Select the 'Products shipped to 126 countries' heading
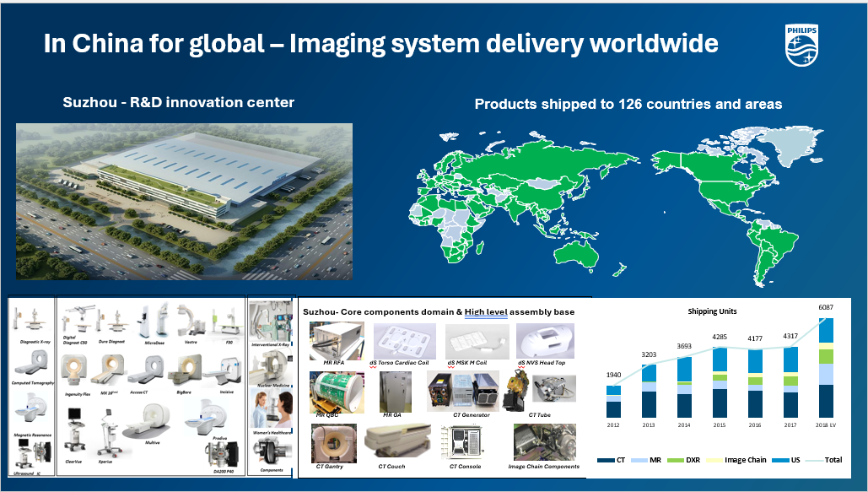868x492 pixels. [x=628, y=105]
